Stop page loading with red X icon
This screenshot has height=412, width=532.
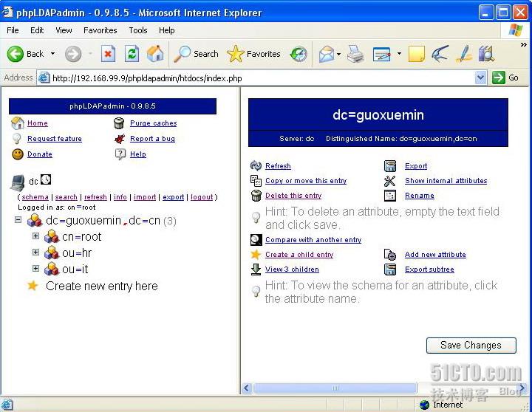coord(108,54)
